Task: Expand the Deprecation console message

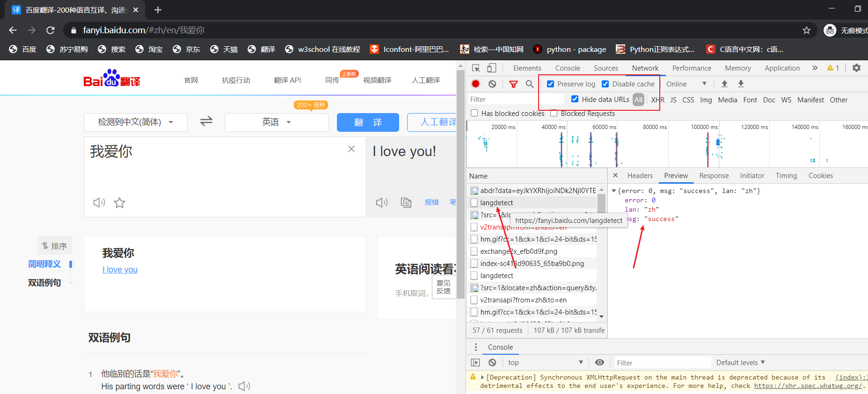Action: (x=482, y=377)
